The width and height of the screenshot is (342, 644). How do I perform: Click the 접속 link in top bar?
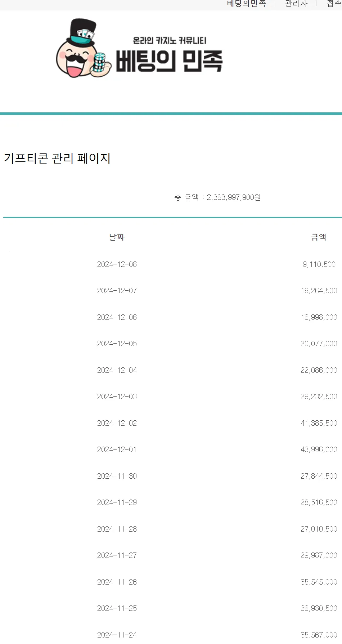pos(334,4)
